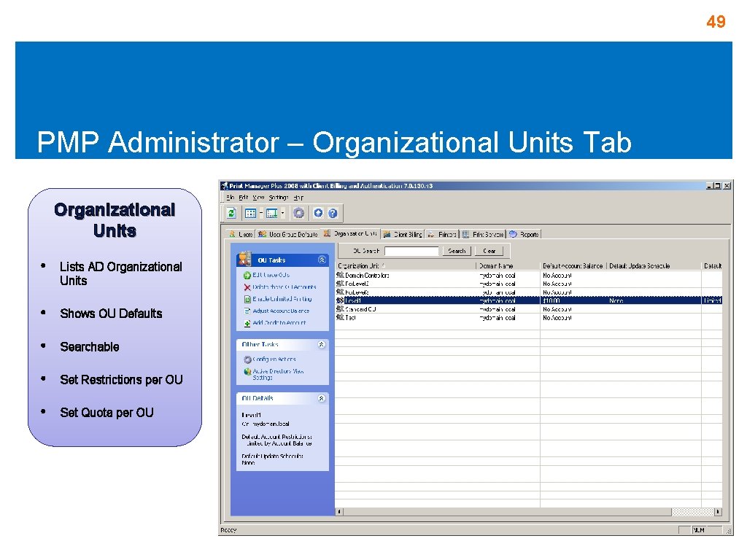Click the Reports tab globe icon

pyautogui.click(x=513, y=234)
